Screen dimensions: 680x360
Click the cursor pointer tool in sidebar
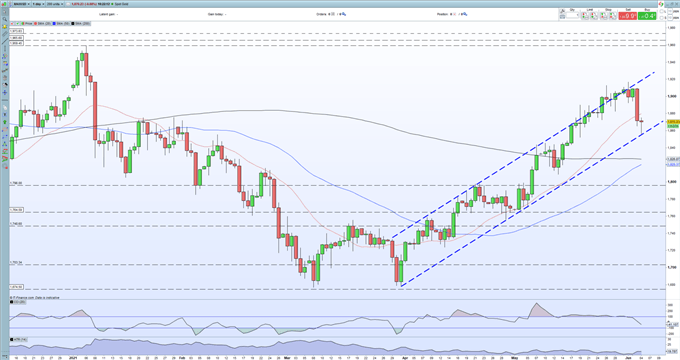click(5, 12)
